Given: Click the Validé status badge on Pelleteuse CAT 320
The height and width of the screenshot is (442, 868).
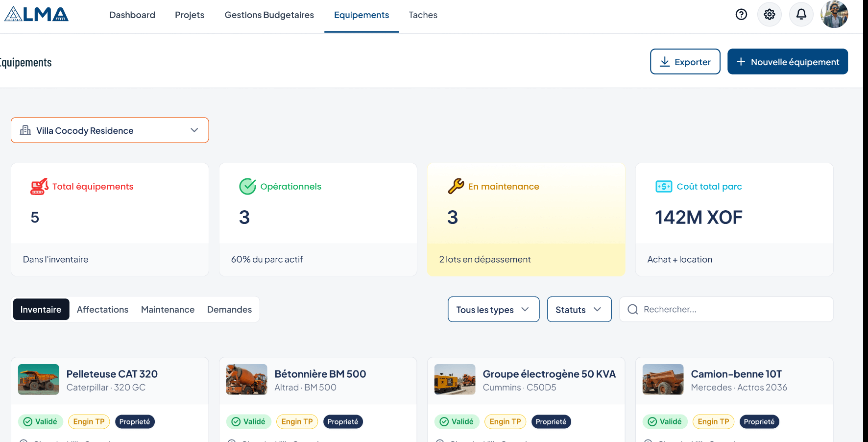Looking at the screenshot, I should [41, 421].
